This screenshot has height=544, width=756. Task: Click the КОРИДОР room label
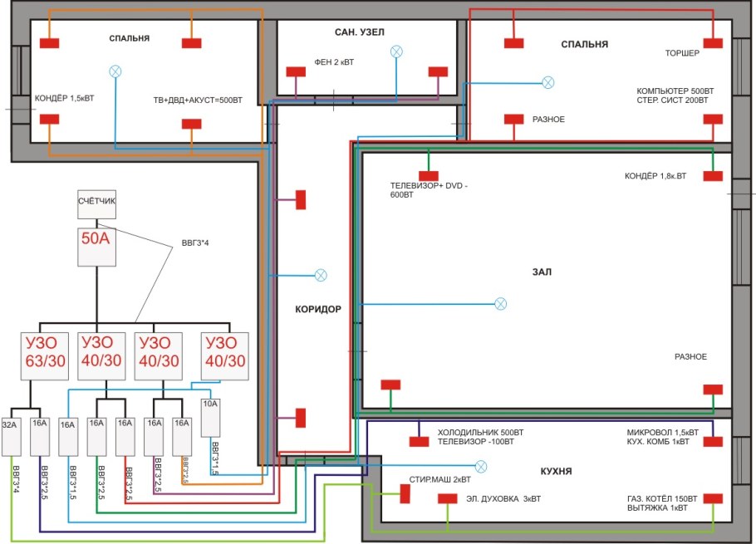(x=318, y=309)
